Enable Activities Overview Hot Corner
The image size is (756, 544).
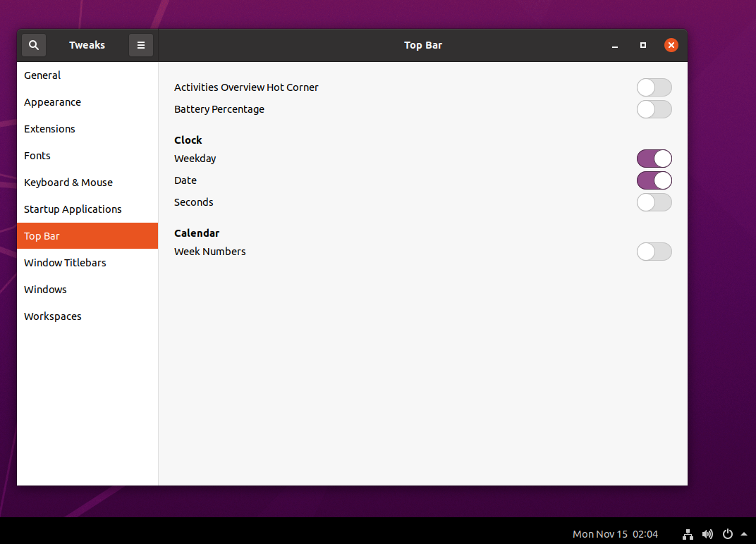654,87
